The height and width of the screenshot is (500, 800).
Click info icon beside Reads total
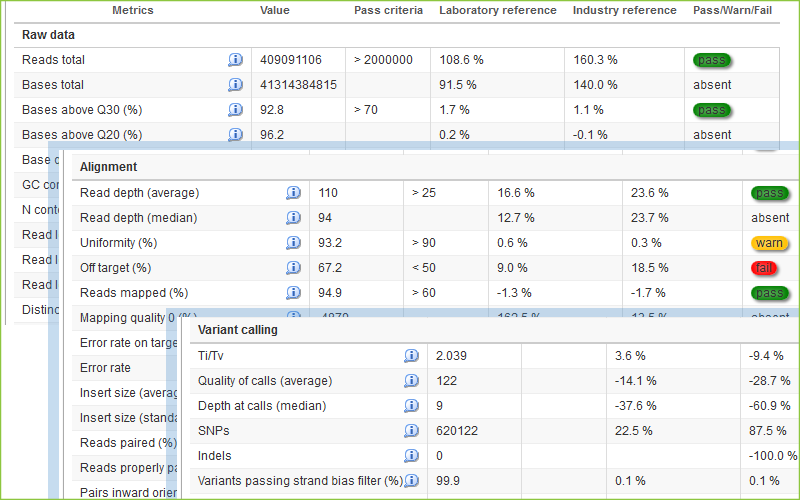point(235,60)
